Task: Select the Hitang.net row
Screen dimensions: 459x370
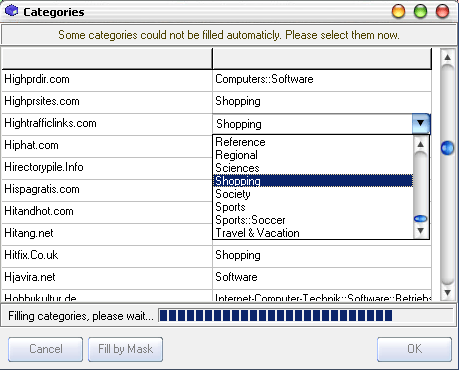Action: [107, 234]
